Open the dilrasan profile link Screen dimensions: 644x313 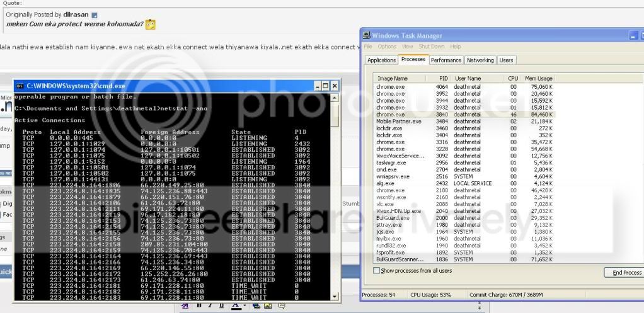pos(76,14)
